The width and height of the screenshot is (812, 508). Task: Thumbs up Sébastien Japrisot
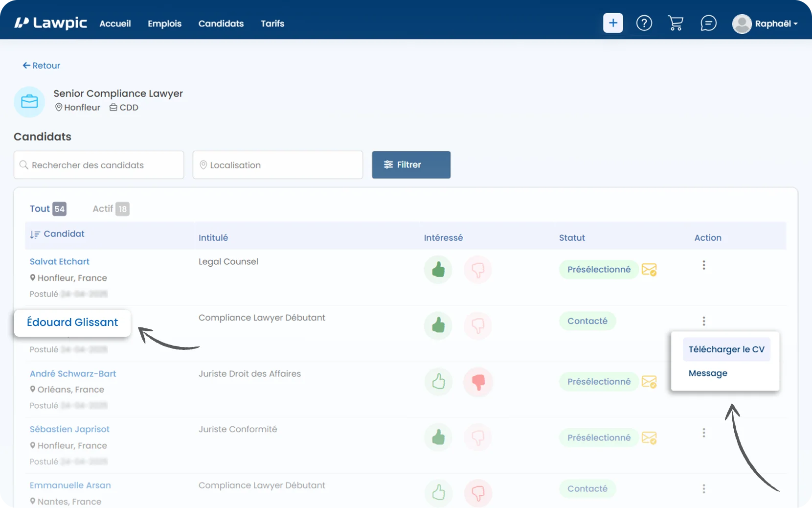[438, 438]
